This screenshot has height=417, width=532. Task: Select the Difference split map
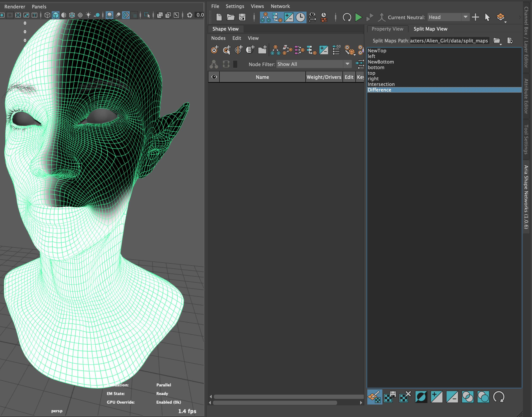[444, 90]
